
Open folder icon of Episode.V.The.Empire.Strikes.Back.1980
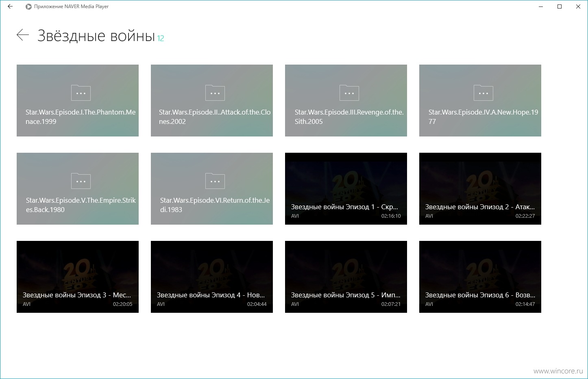pos(81,181)
